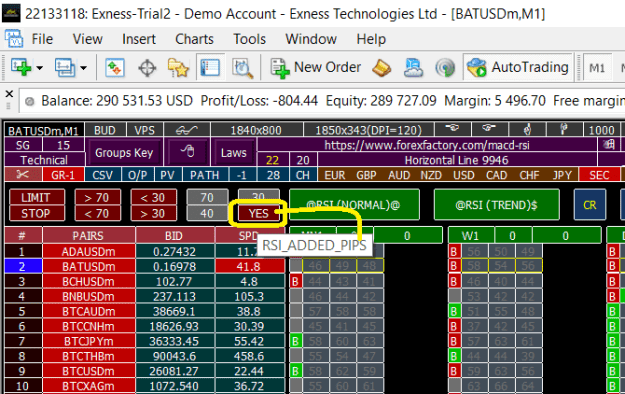Click the New Order button
Screen dimensions: 625x394
coord(316,67)
